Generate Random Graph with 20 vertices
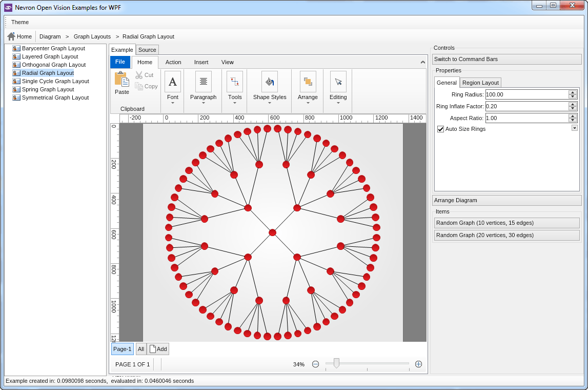The height and width of the screenshot is (390, 588). tap(506, 235)
